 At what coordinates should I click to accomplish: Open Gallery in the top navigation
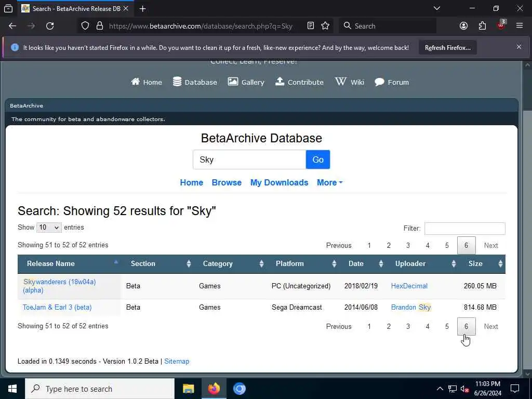246,82
